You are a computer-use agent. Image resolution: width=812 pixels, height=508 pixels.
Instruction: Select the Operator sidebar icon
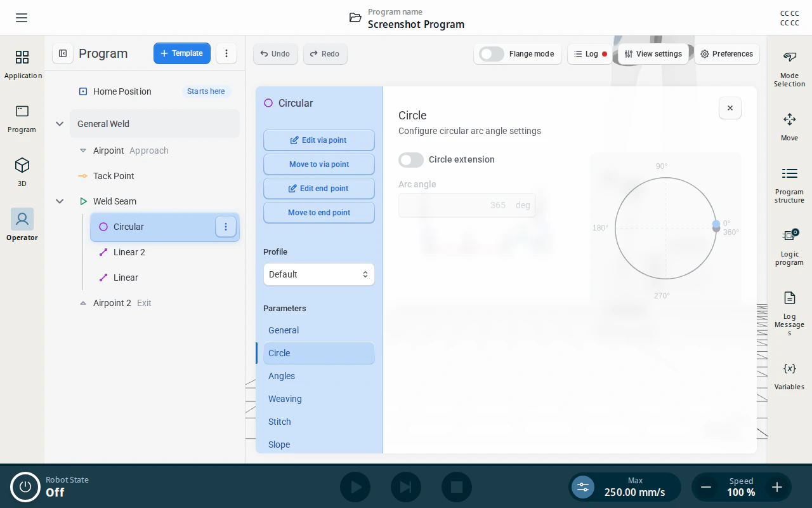coord(22,224)
